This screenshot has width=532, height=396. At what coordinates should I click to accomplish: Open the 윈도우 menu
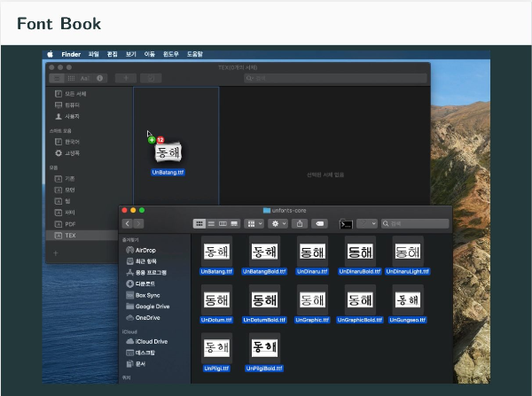[x=170, y=54]
